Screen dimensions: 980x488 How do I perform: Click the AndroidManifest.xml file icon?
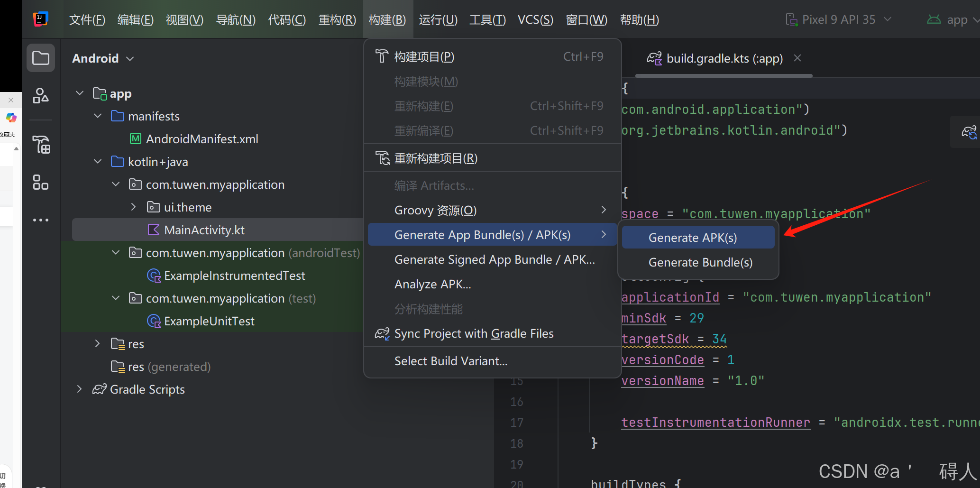tap(136, 138)
